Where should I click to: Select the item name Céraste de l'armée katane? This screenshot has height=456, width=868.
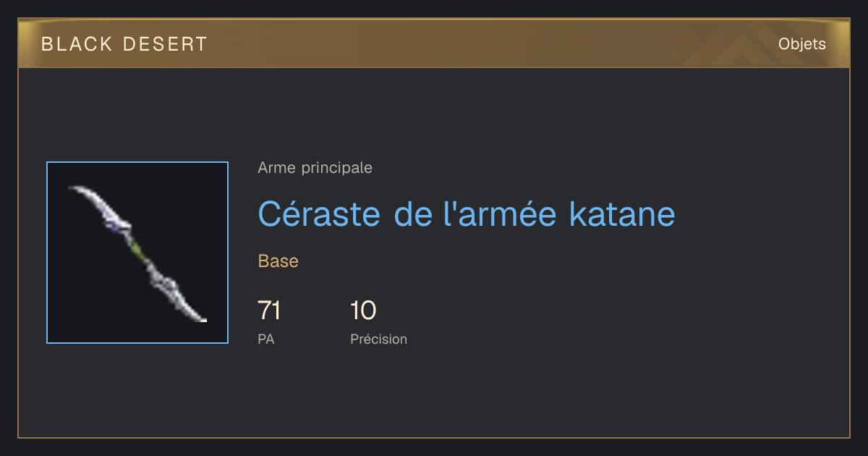click(x=467, y=214)
